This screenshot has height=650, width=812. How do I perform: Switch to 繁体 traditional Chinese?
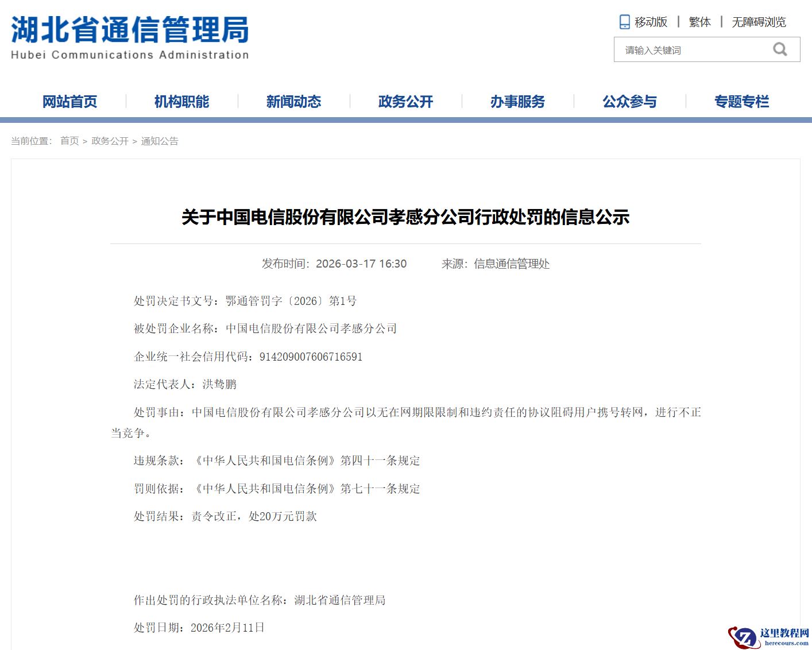point(699,21)
